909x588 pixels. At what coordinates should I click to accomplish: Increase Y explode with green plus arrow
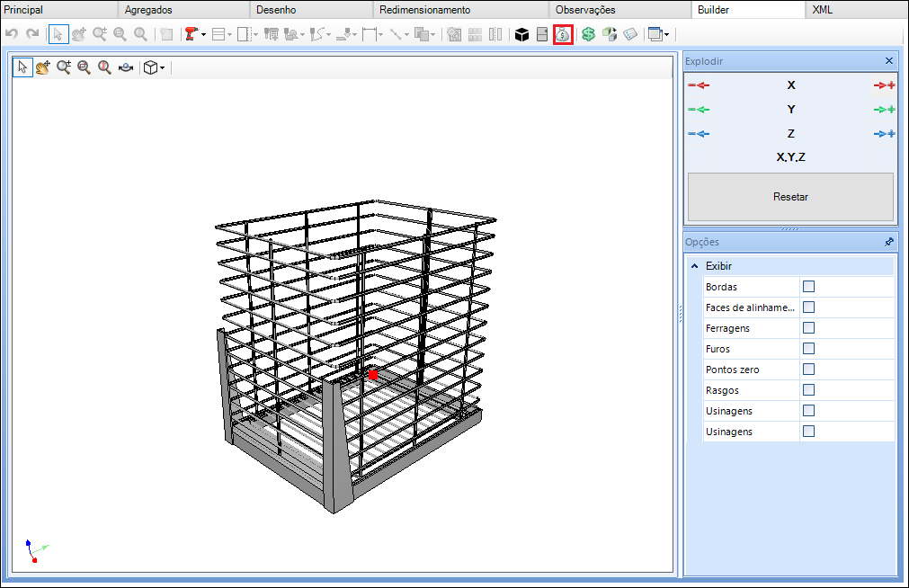[x=884, y=110]
